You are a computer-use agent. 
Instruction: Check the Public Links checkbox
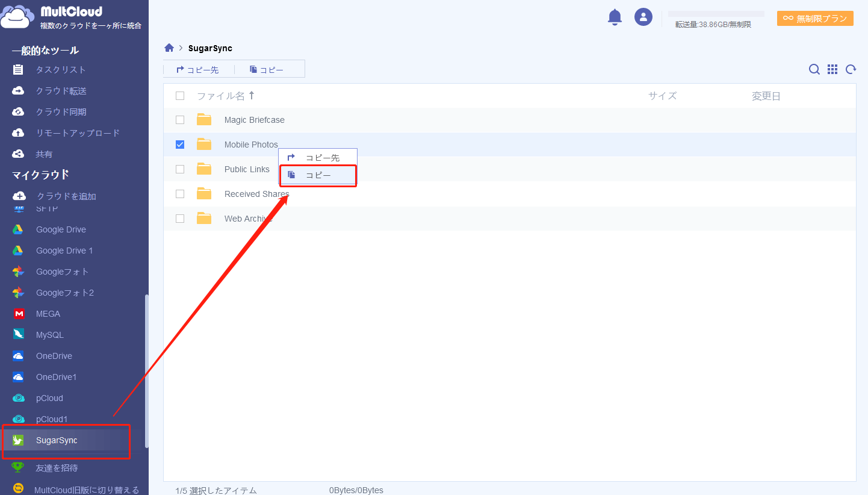point(180,169)
